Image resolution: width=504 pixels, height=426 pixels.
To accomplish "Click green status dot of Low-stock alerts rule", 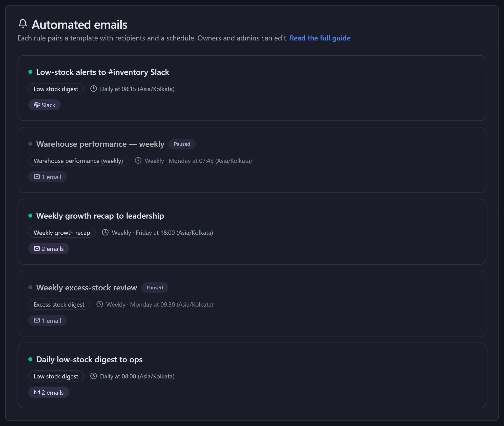I will tap(30, 72).
